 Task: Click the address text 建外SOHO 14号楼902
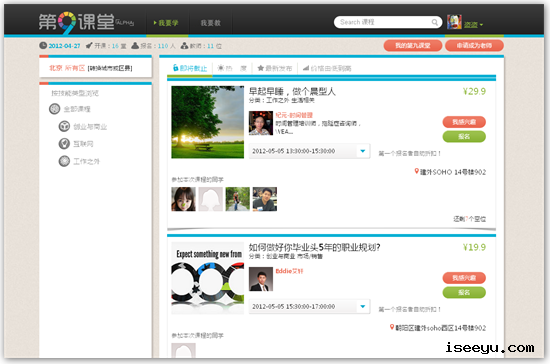453,172
